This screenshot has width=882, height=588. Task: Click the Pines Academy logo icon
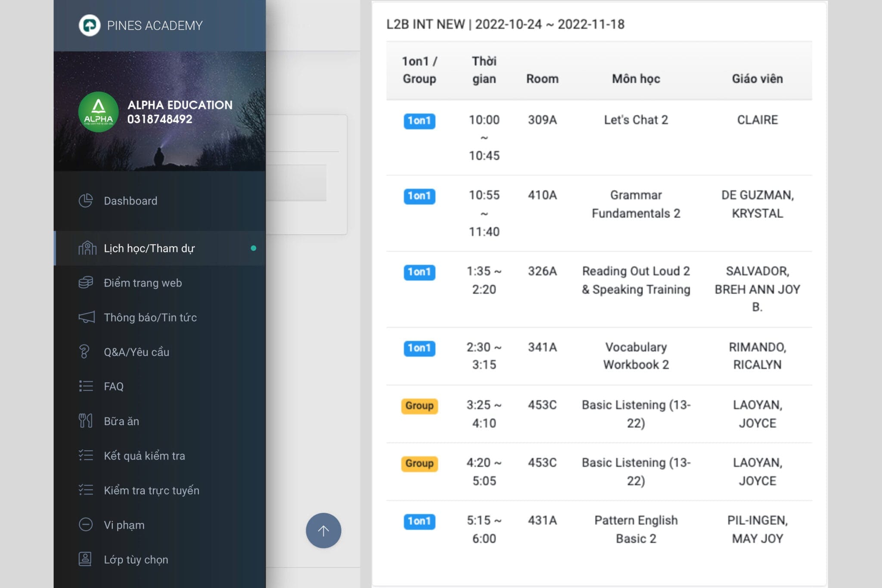pyautogui.click(x=89, y=25)
